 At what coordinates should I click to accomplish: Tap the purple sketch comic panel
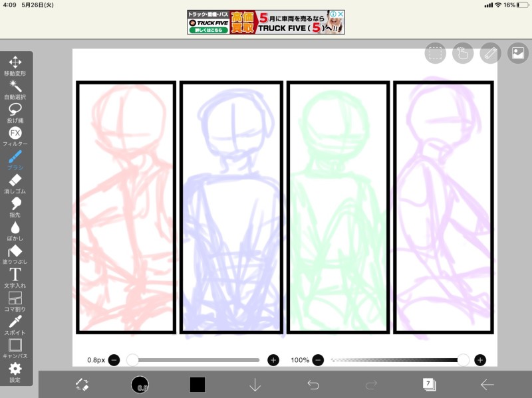point(444,207)
